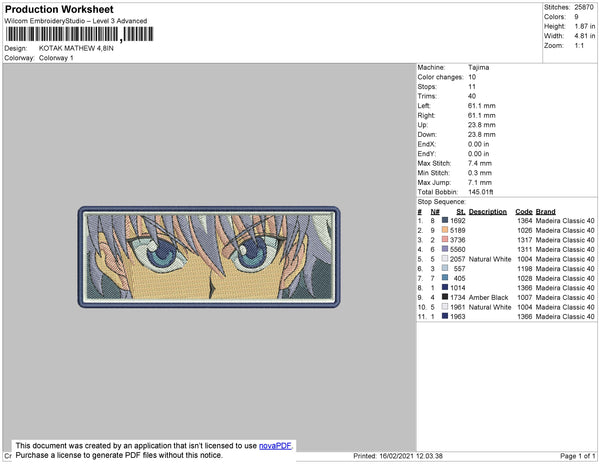Open the novaPDF link
The image size is (600, 464).
[275, 446]
